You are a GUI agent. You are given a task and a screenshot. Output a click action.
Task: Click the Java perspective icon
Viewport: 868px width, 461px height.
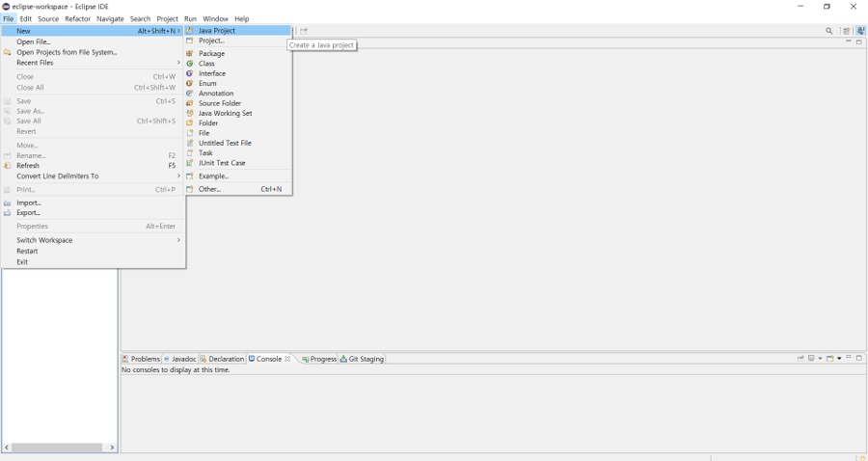[859, 31]
